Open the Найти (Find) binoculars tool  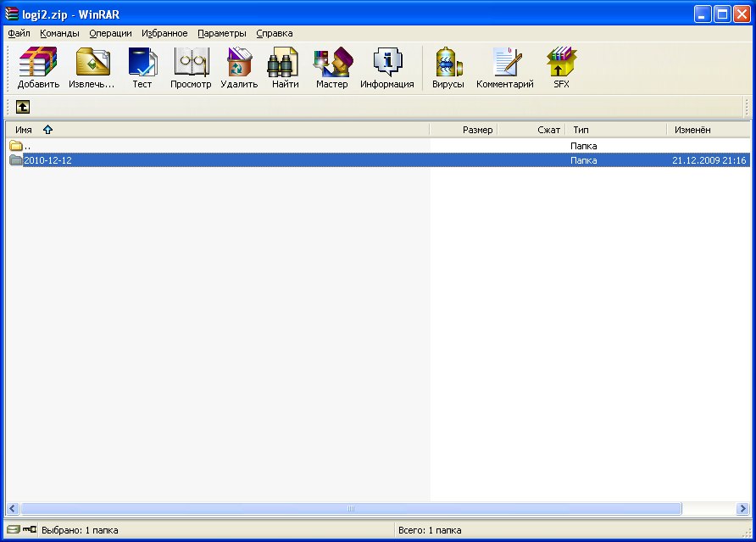pos(285,68)
